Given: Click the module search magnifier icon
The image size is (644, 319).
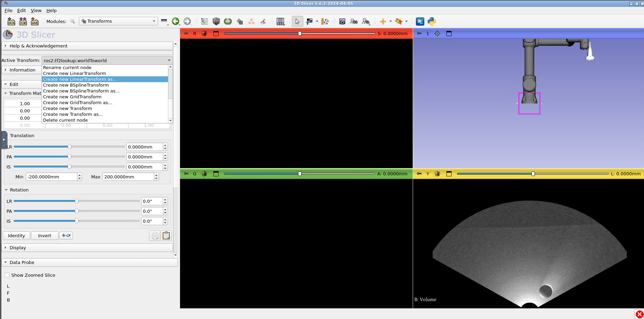Looking at the screenshot, I should [72, 21].
